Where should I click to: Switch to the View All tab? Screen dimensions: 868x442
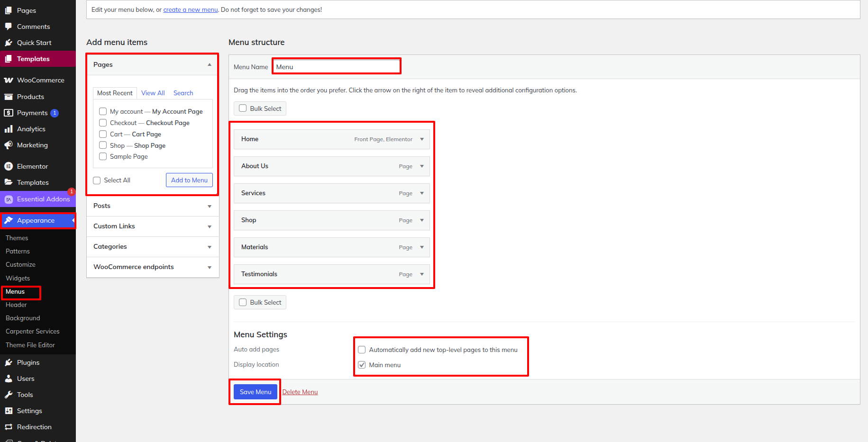pos(153,93)
